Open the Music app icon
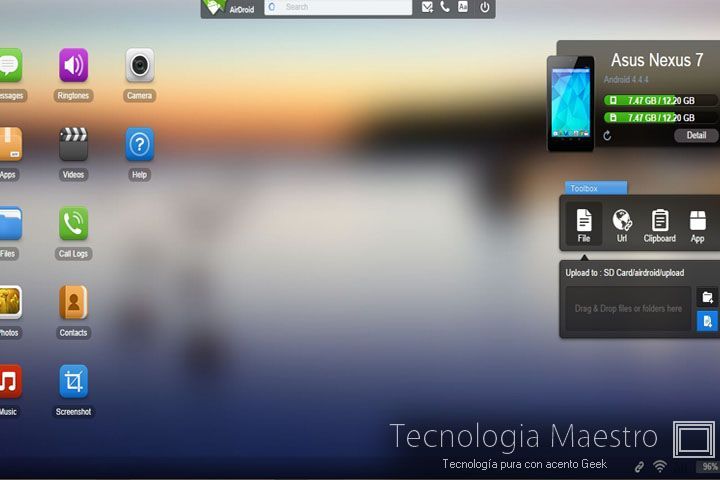 point(9,381)
